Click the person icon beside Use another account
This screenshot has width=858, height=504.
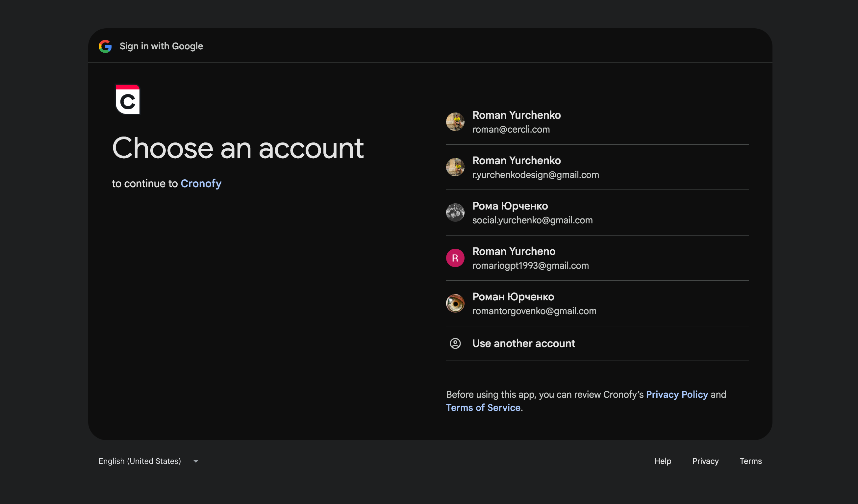[x=455, y=343]
